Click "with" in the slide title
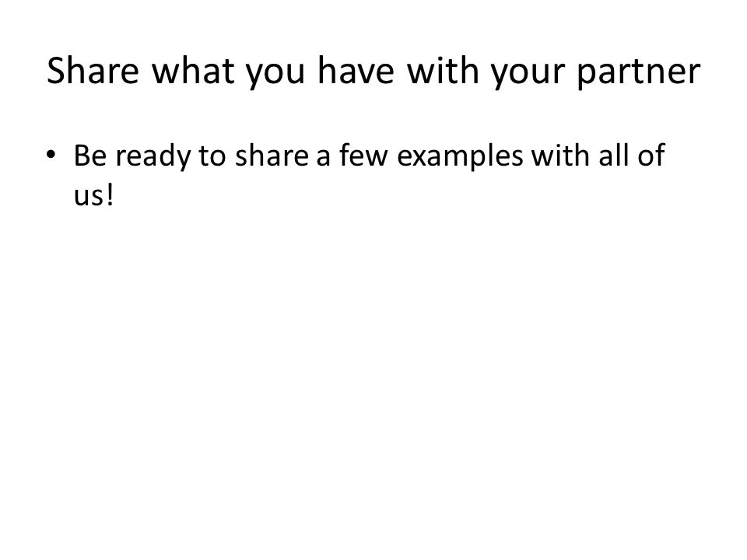The width and height of the screenshot is (747, 560). coord(443,71)
